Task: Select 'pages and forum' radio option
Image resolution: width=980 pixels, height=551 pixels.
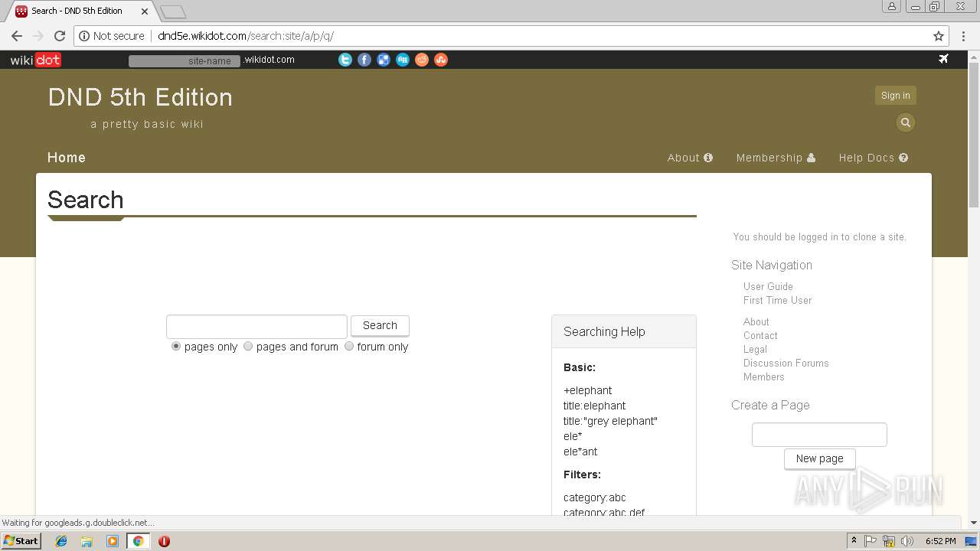Action: point(248,346)
